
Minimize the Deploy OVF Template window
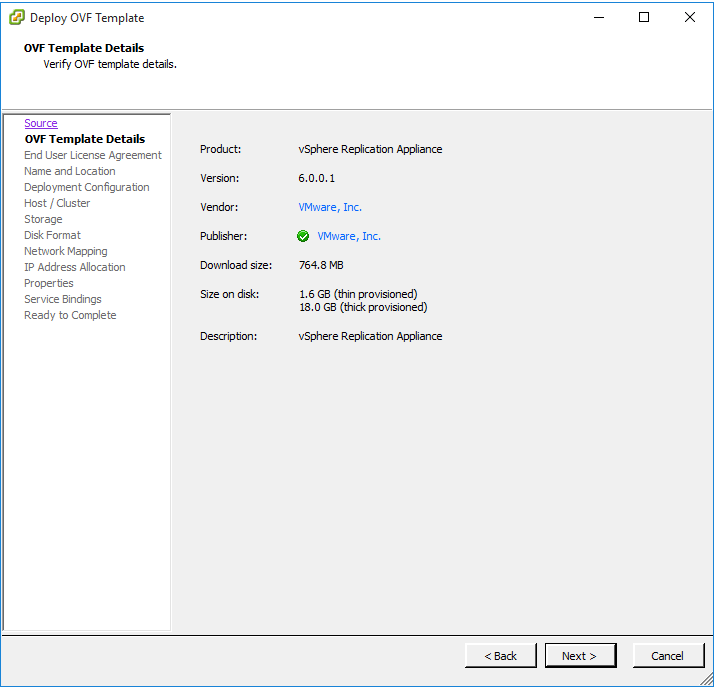click(599, 18)
